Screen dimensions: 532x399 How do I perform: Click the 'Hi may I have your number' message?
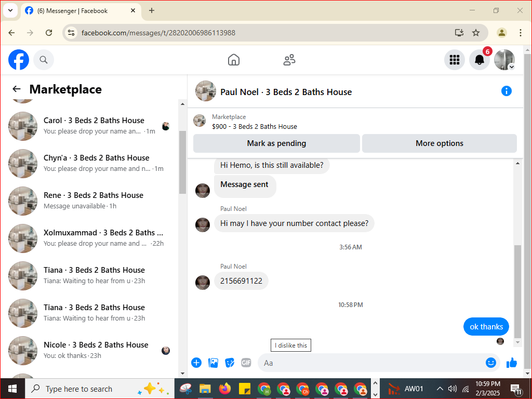[294, 223]
